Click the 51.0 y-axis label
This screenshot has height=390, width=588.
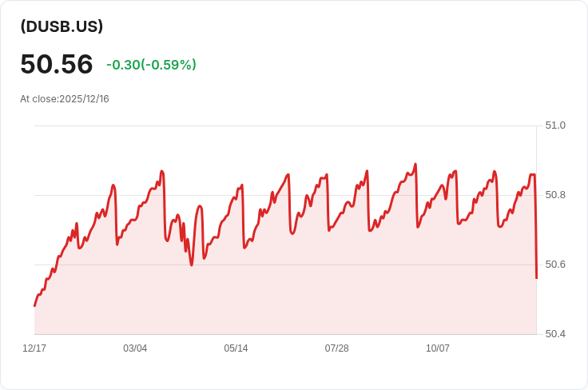554,125
